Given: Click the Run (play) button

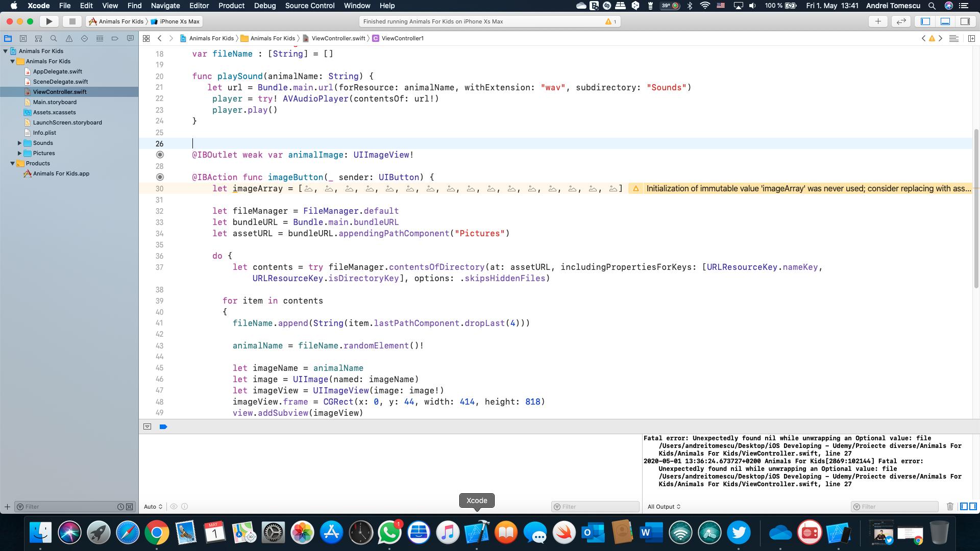Looking at the screenshot, I should [49, 21].
